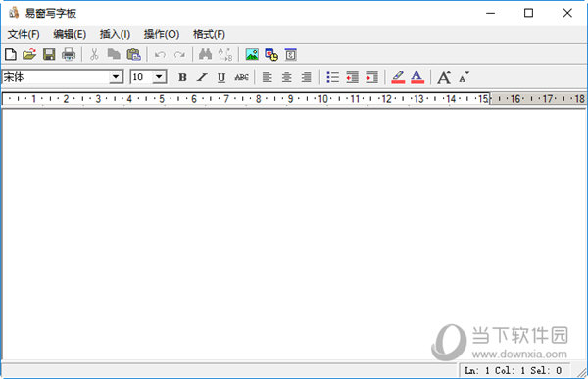Decrease paragraph indent
The width and height of the screenshot is (588, 379).
pyautogui.click(x=352, y=77)
